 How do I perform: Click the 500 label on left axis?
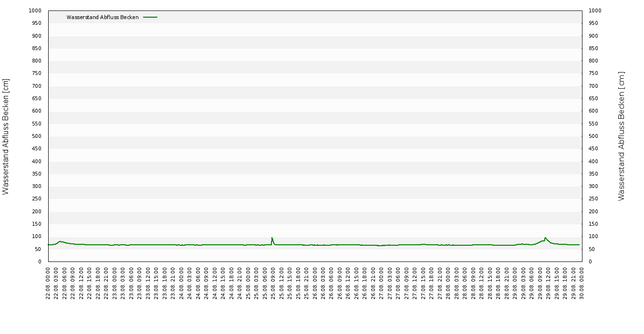[37, 136]
